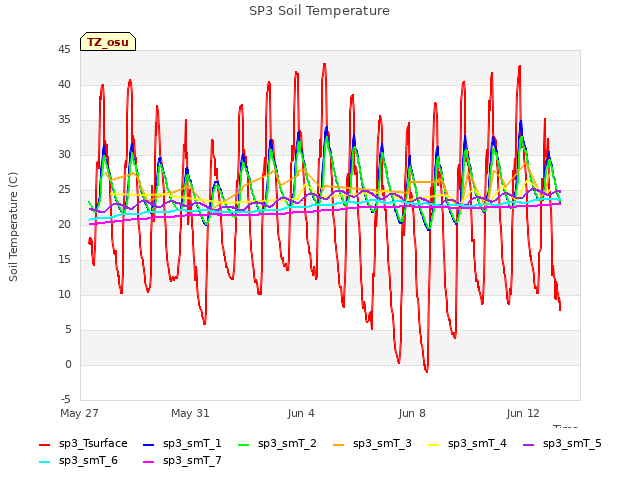Toggle sp3_smT_4 series in legend

pos(467,443)
